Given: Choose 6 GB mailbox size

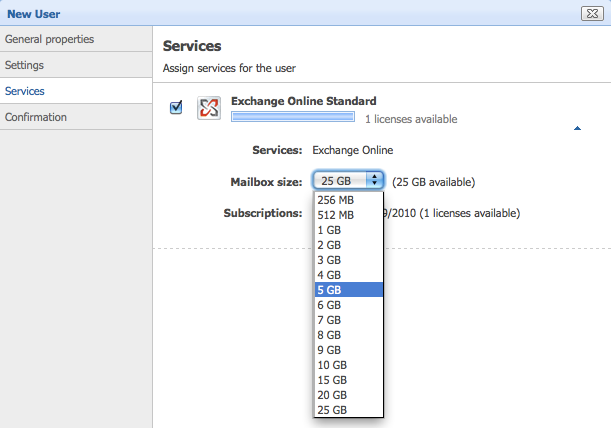Looking at the screenshot, I should pyautogui.click(x=349, y=305).
